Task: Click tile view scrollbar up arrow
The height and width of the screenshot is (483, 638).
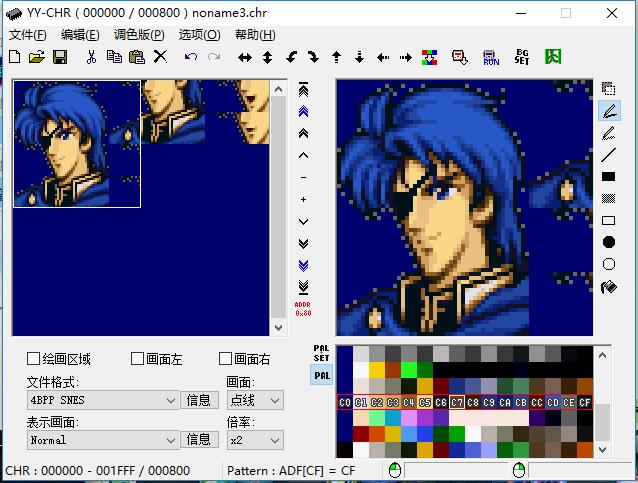Action: click(279, 89)
